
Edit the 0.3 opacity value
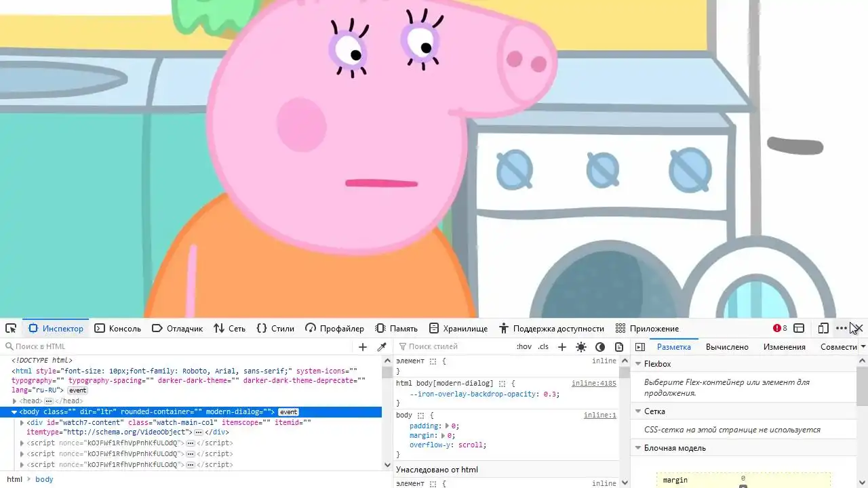click(x=551, y=394)
